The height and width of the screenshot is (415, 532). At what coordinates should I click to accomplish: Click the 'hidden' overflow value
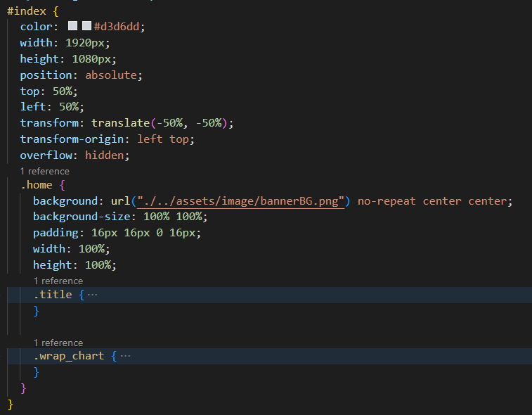click(105, 155)
